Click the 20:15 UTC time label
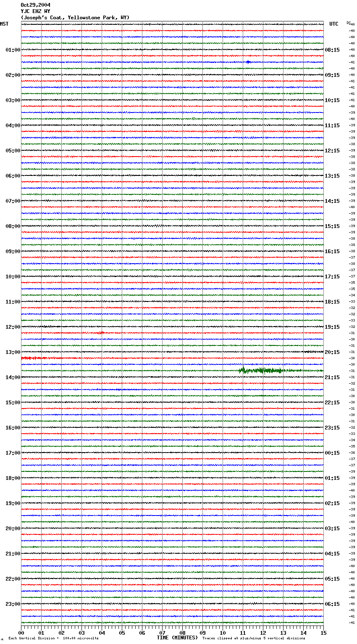 click(332, 352)
